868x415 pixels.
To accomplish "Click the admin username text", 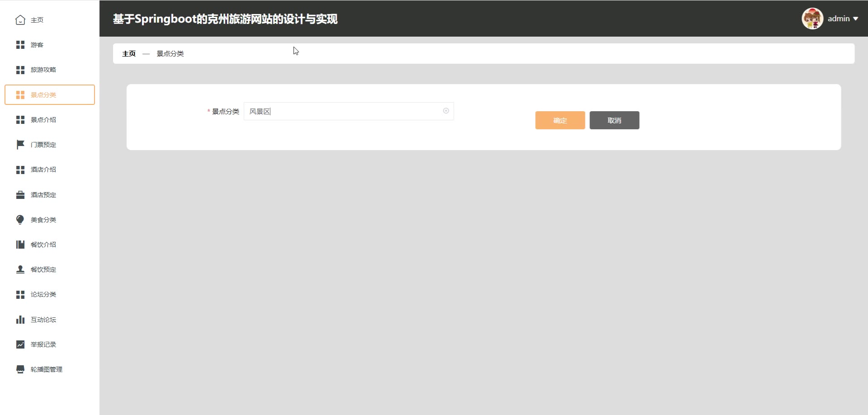I will (839, 19).
